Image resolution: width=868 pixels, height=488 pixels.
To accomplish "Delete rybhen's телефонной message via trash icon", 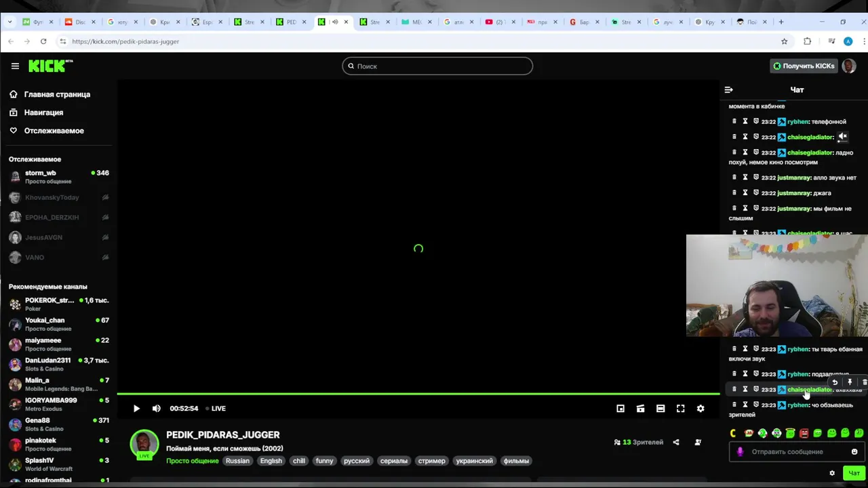I will (734, 121).
